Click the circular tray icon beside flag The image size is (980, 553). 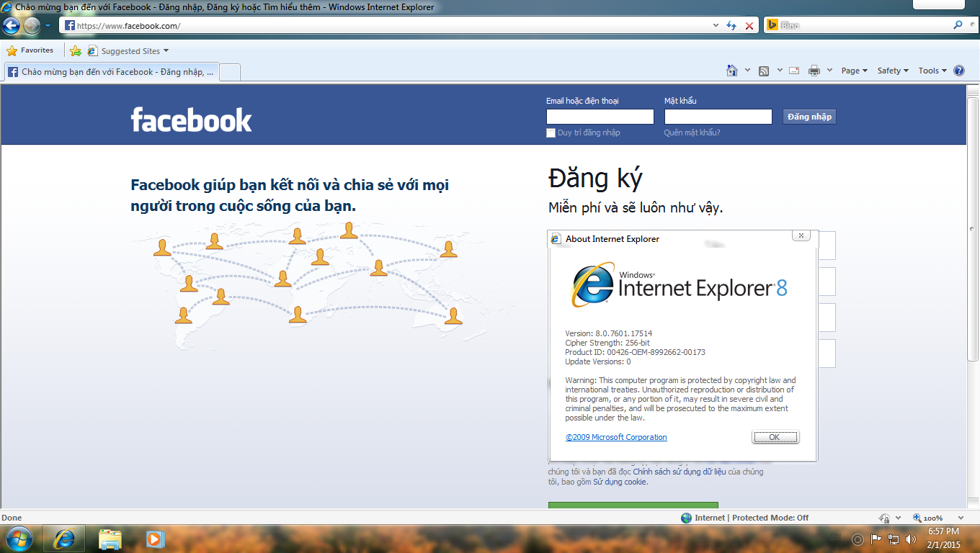click(857, 539)
